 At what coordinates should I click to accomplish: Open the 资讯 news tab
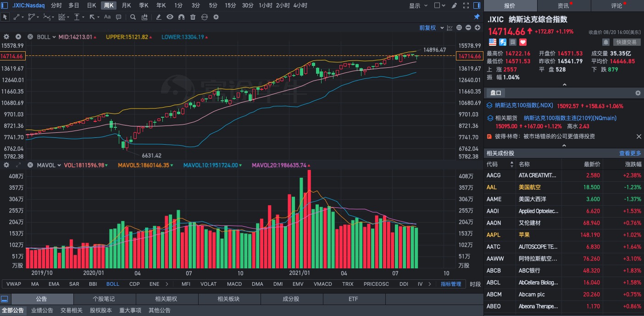[564, 6]
